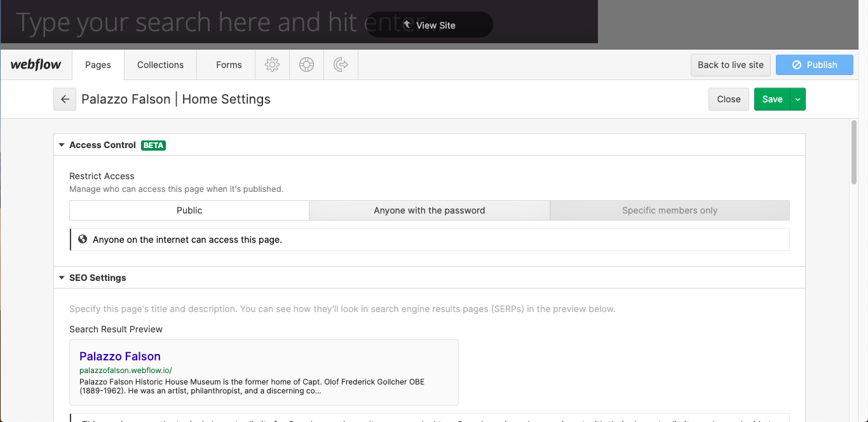Click the View Site arrow icon

click(x=407, y=25)
